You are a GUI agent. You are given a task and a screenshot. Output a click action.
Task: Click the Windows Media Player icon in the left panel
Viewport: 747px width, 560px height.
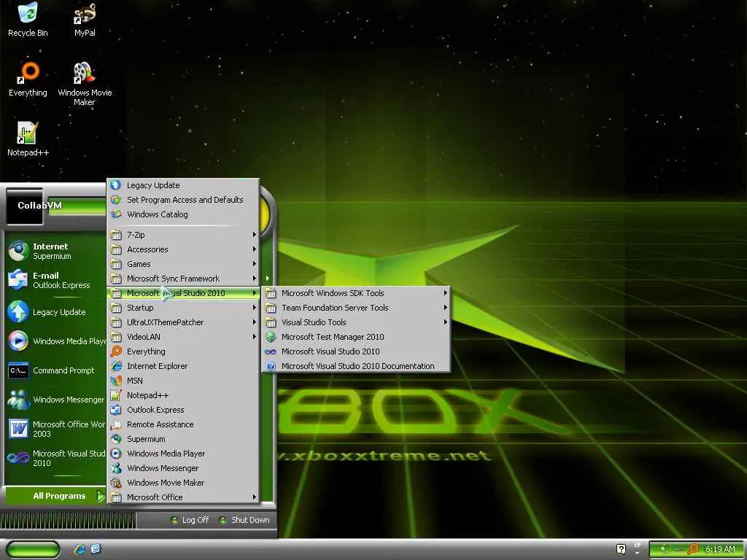point(18,341)
